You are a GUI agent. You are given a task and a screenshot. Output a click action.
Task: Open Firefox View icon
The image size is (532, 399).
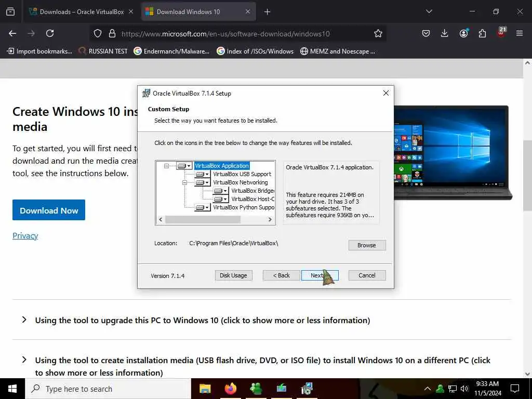10,12
